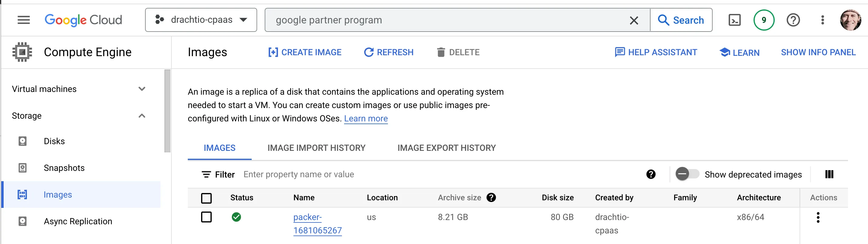
Task: Sort by Architecture column header
Action: (758, 198)
